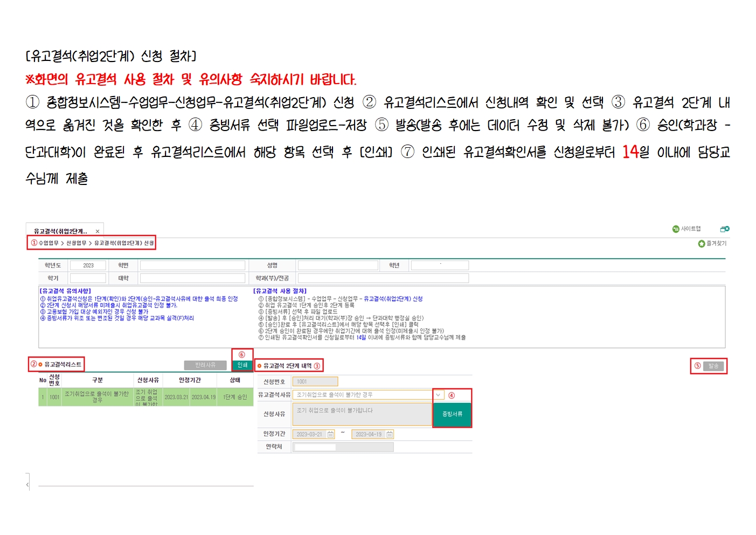Viewport: 756px width, 535px height.
Task: Click the 사이트맵 sitemap icon
Action: click(676, 229)
